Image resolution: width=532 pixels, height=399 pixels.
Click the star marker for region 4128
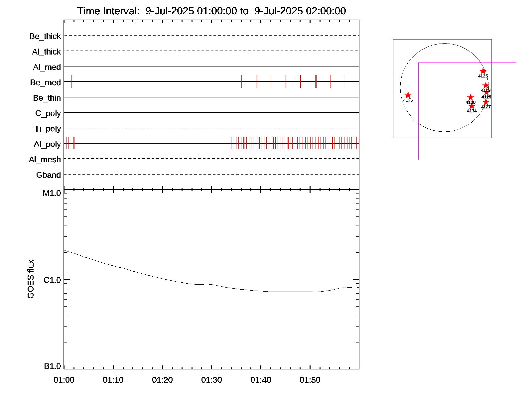pyautogui.click(x=486, y=92)
